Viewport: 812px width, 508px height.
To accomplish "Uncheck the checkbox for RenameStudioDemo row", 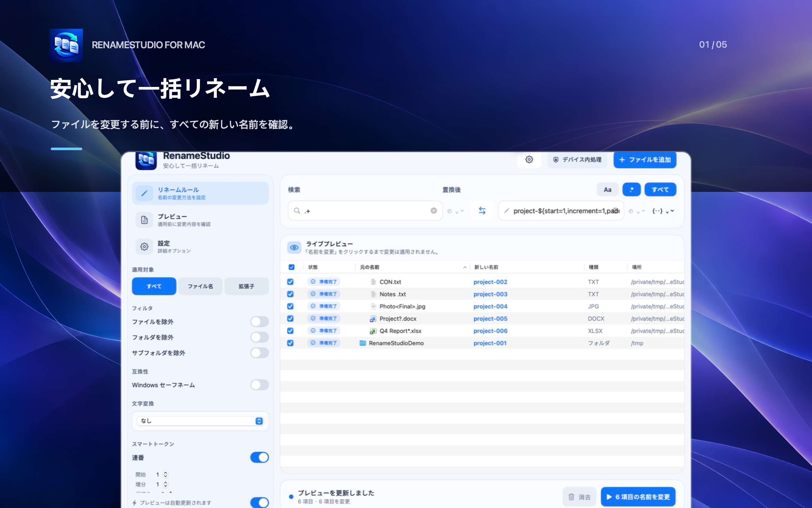I will click(x=290, y=343).
